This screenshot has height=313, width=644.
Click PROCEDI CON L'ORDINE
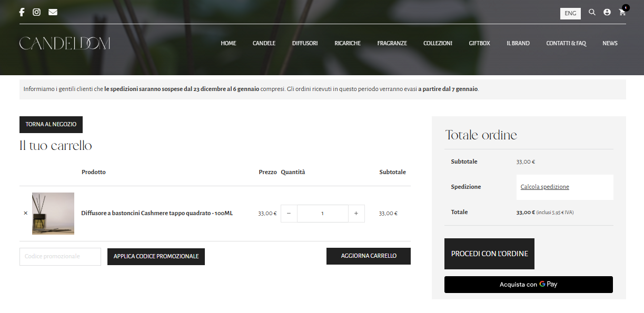pyautogui.click(x=489, y=253)
